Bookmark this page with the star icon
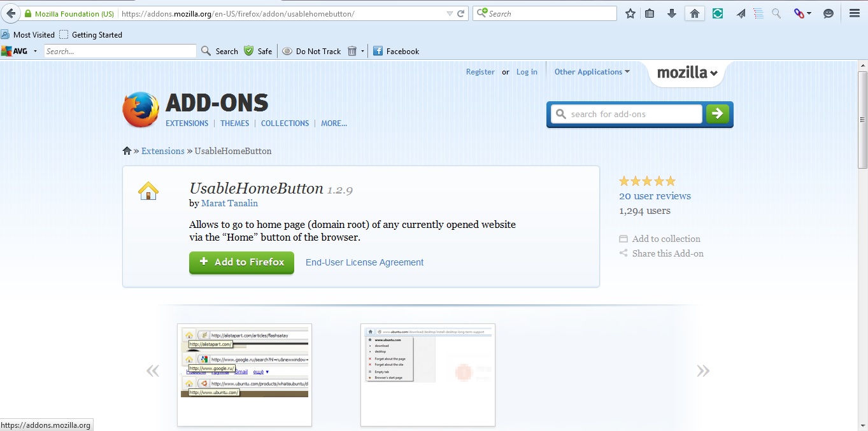The height and width of the screenshot is (431, 868). (630, 13)
